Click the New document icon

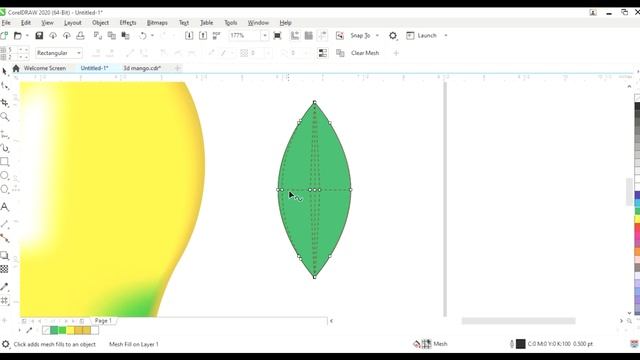pos(4,36)
